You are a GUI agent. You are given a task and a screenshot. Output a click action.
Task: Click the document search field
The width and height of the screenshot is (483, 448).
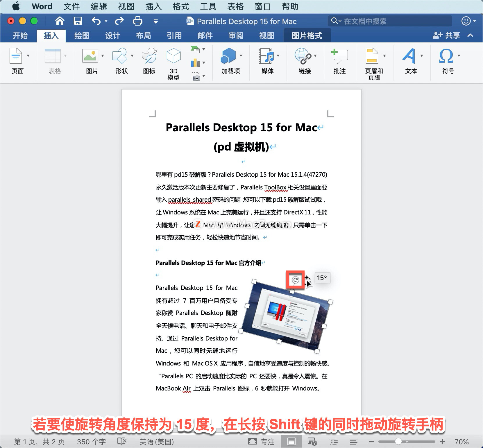pos(390,21)
